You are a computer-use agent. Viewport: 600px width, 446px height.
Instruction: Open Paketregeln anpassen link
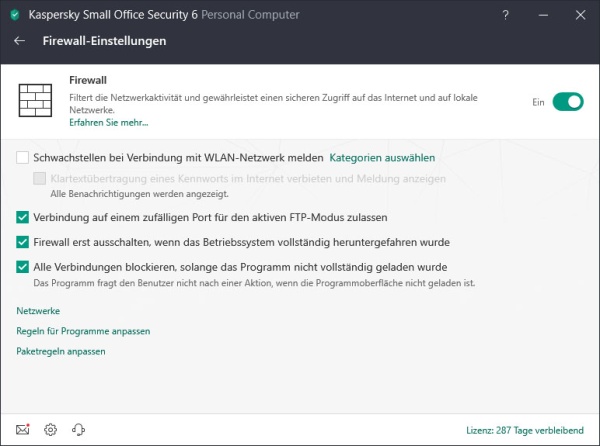click(60, 351)
